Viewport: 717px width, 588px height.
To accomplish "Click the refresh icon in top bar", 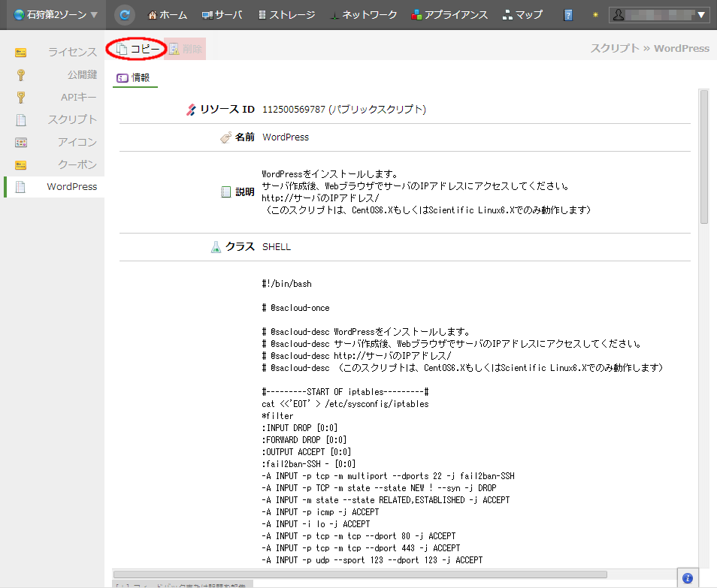I will (125, 14).
